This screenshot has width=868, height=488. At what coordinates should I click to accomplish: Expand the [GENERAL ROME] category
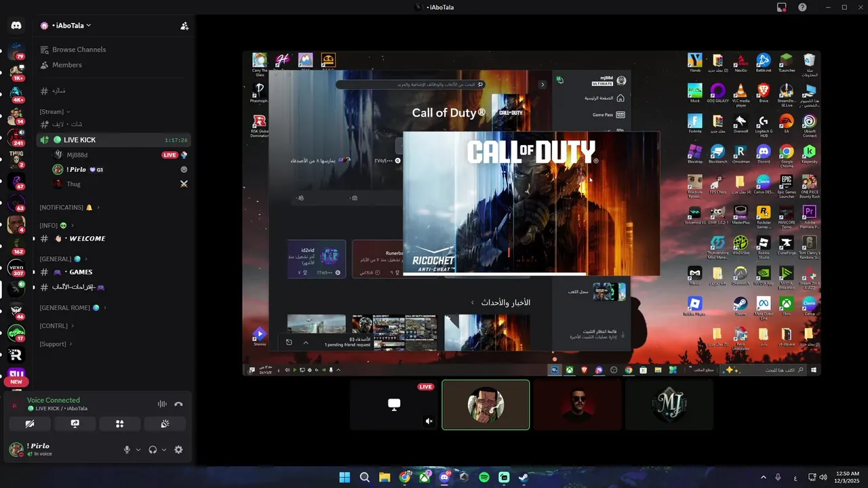[73, 308]
